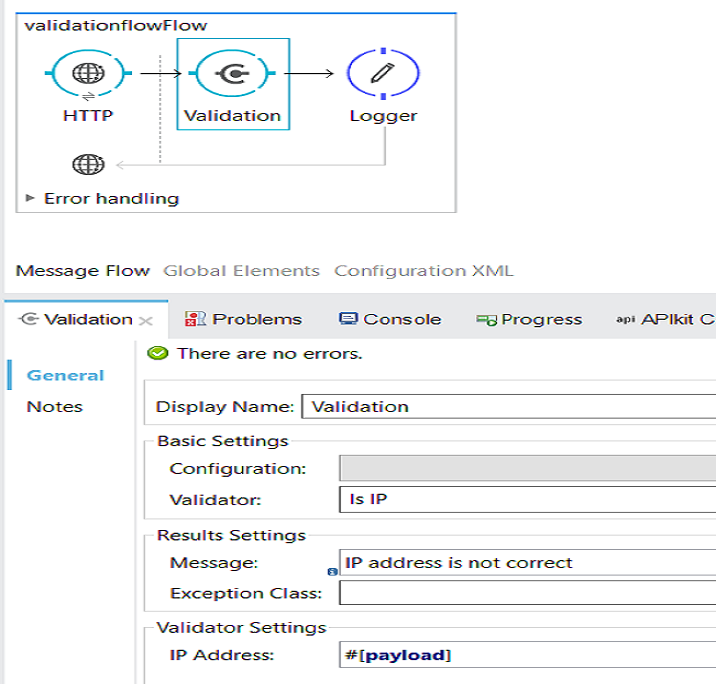This screenshot has width=716, height=684.
Task: Open the Validator Is IP dropdown
Action: 527,499
